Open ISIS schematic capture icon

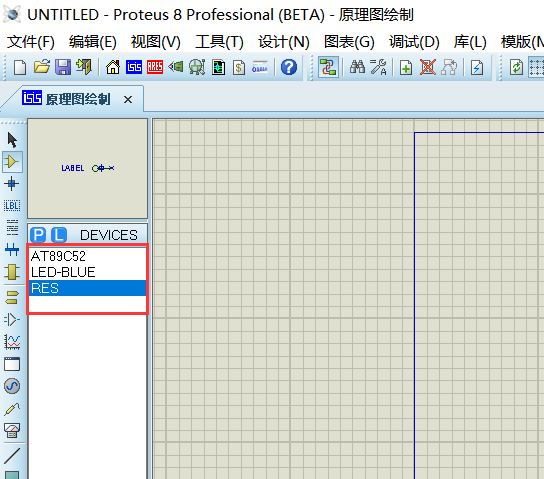click(134, 67)
